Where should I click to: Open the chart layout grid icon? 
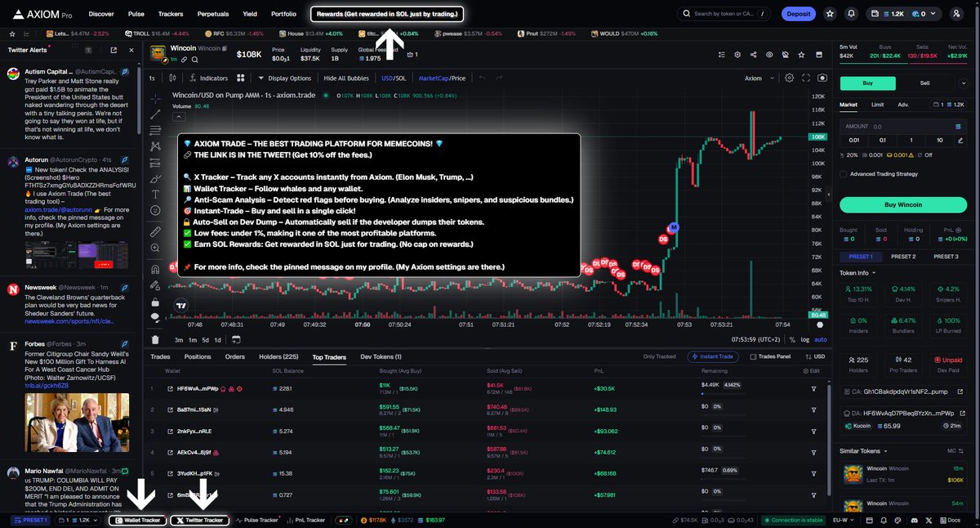241,78
